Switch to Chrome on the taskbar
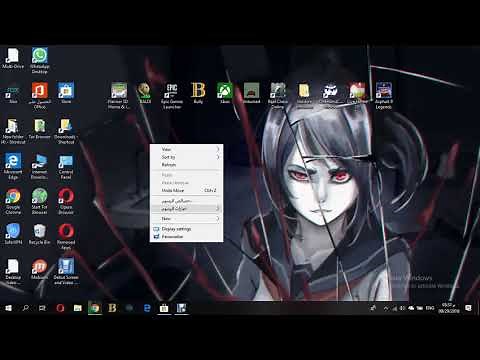The image size is (480, 360). (x=95, y=308)
